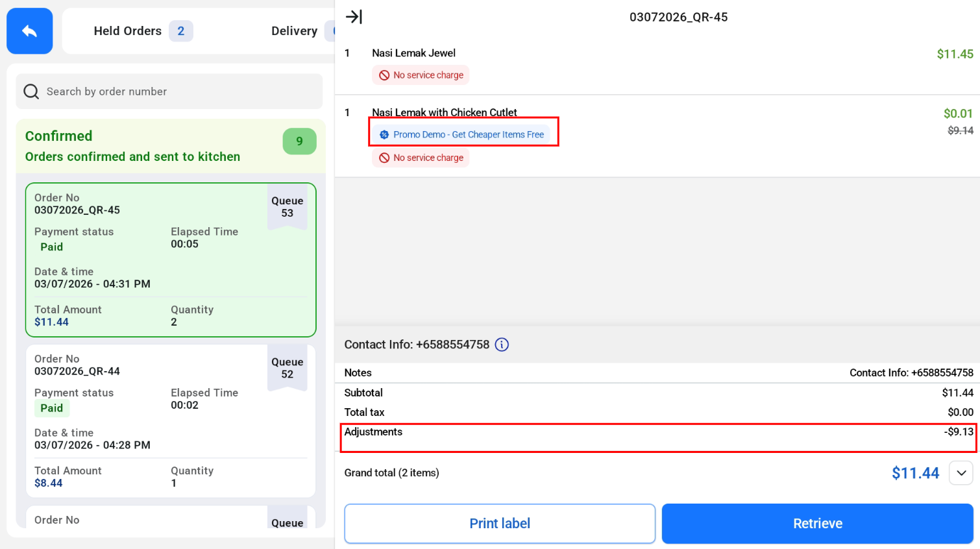The width and height of the screenshot is (980, 549).
Task: Click the Notes contact info value
Action: point(911,373)
